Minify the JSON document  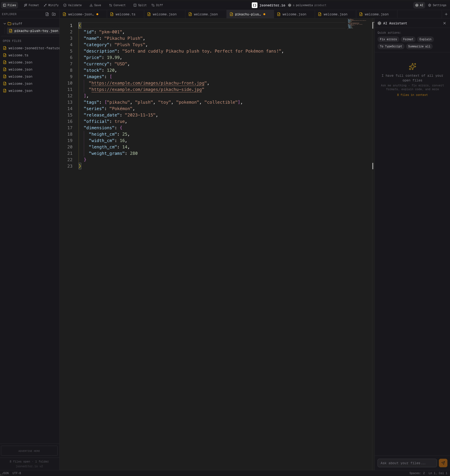pyautogui.click(x=51, y=5)
